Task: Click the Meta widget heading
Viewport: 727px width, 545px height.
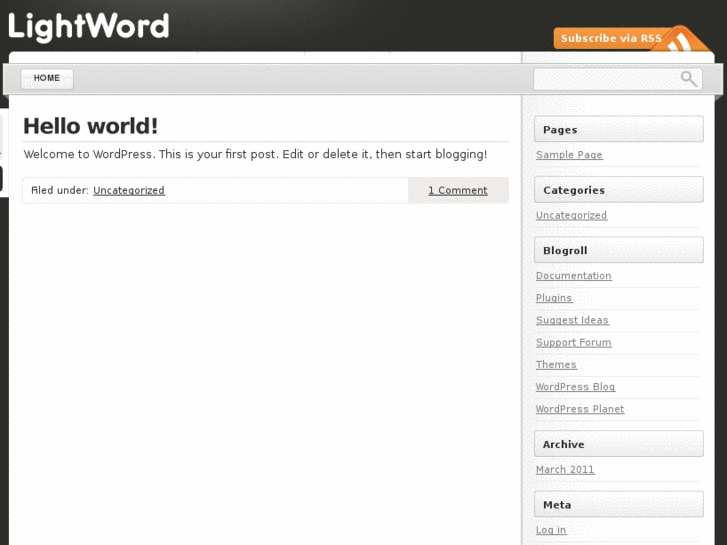Action: (619, 504)
